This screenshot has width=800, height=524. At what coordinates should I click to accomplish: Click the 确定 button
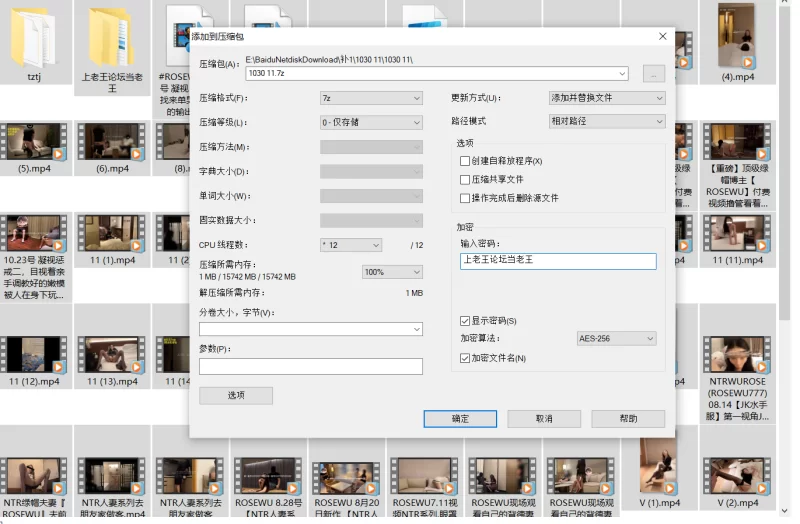coord(460,419)
